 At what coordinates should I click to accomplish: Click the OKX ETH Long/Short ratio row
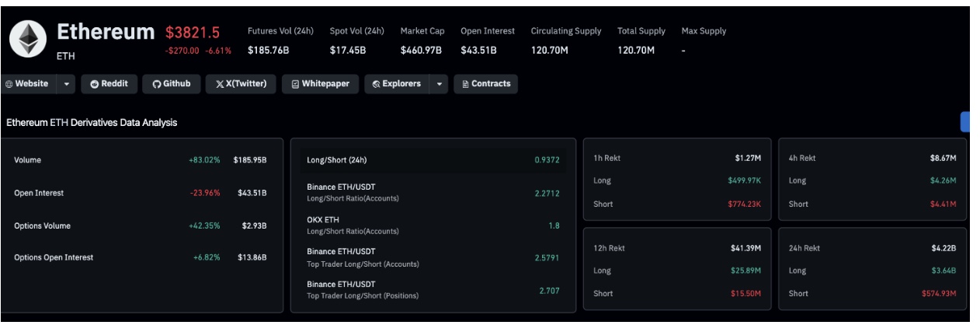point(433,225)
